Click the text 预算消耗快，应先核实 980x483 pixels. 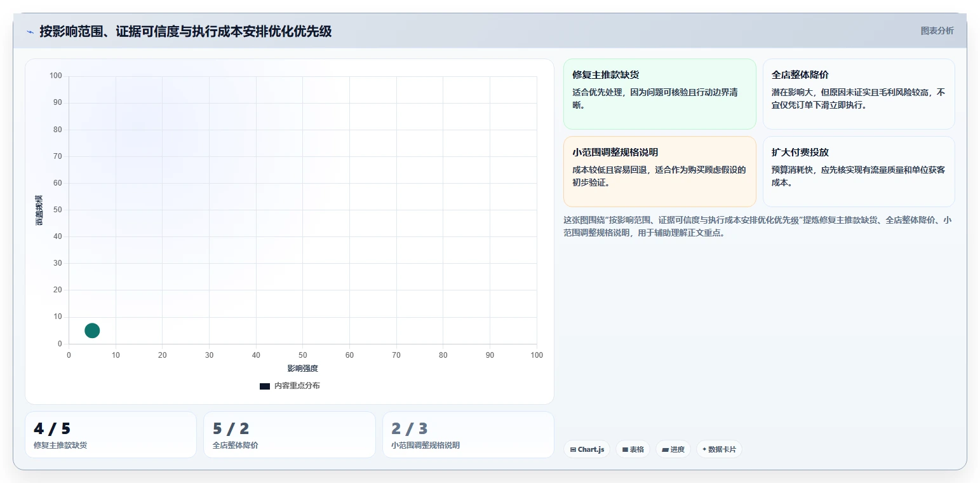(x=858, y=176)
